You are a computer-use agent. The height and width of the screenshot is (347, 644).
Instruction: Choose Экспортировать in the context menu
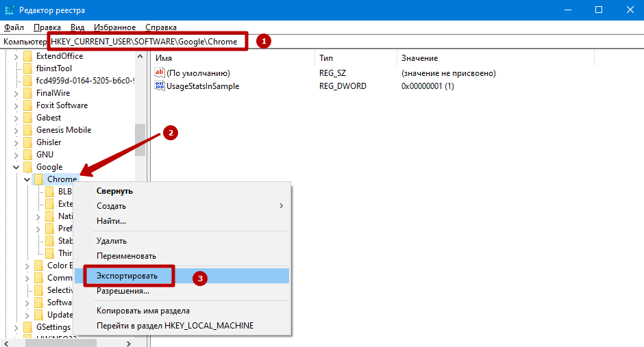pyautogui.click(x=127, y=276)
